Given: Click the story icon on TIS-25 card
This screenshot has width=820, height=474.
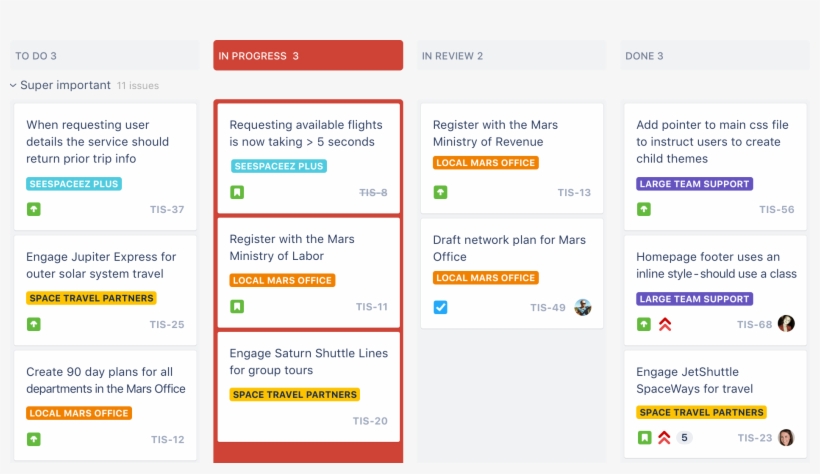Looking at the screenshot, I should coord(34,324).
